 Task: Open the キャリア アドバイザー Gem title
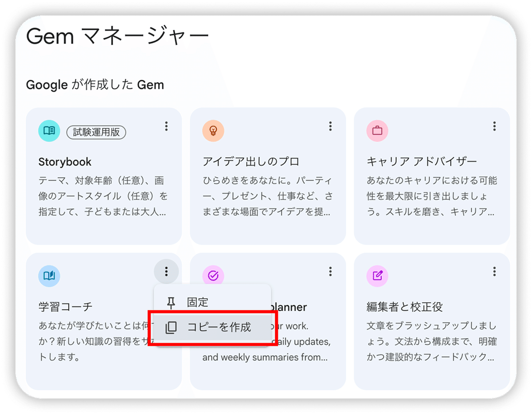(x=422, y=162)
